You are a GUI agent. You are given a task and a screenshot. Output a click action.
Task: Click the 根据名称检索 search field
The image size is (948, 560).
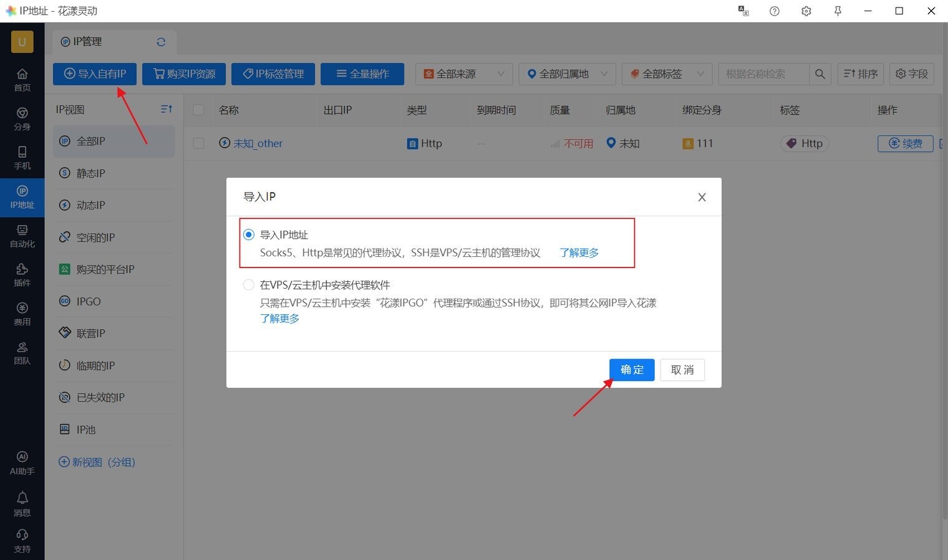[x=763, y=74]
